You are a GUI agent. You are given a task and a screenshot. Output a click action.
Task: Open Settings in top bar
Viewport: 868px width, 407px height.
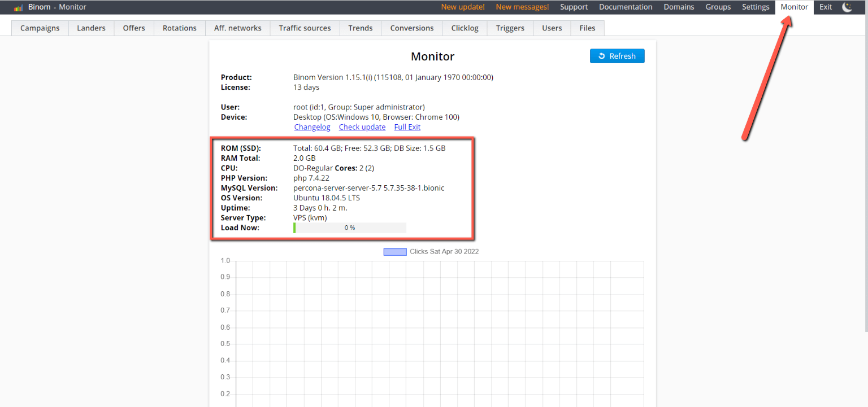(756, 7)
